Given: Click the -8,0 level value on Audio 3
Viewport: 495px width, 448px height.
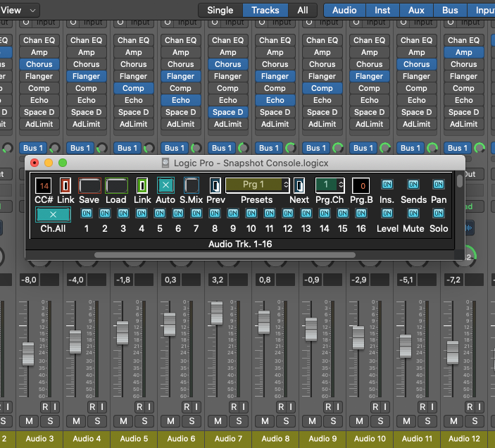Looking at the screenshot, I should pos(29,280).
